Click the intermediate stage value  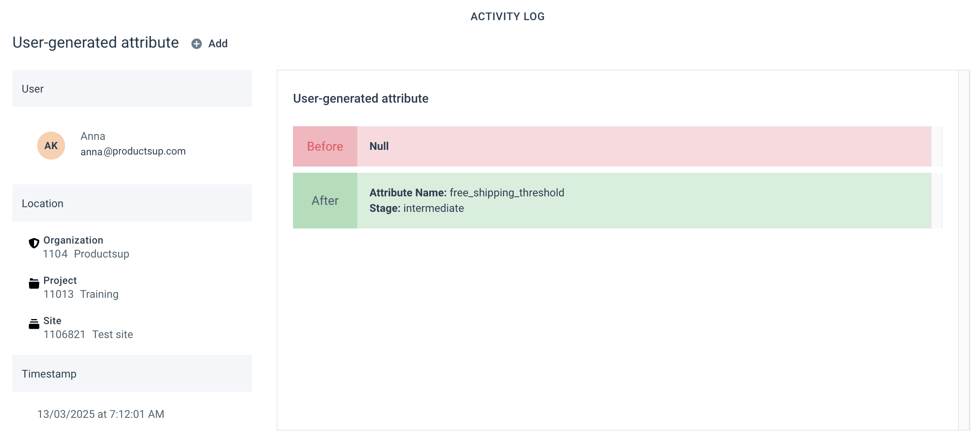point(433,208)
